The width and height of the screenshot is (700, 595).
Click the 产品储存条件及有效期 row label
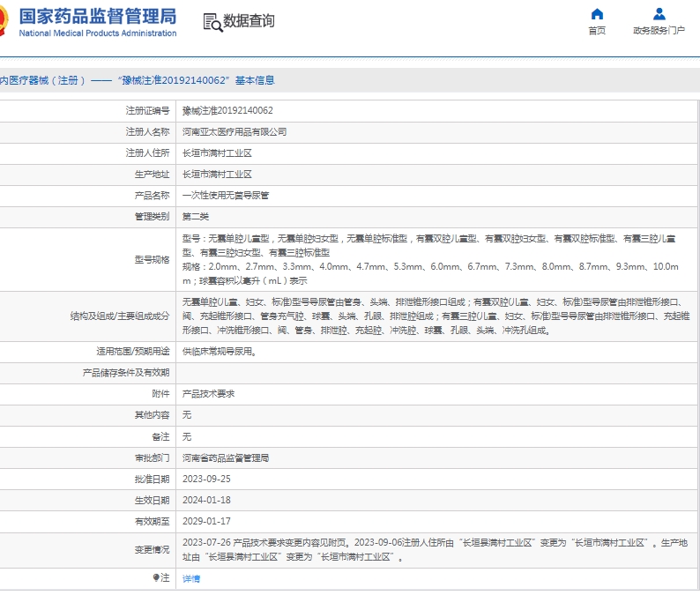click(x=126, y=373)
